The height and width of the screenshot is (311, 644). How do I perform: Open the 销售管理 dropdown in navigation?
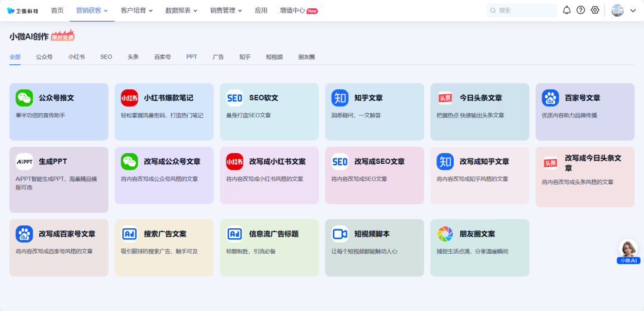(x=226, y=10)
